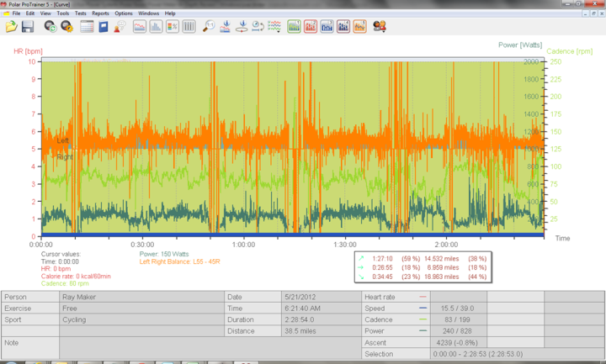Click the lap marker with down-arrow icon
The image size is (606, 364).
click(x=242, y=27)
